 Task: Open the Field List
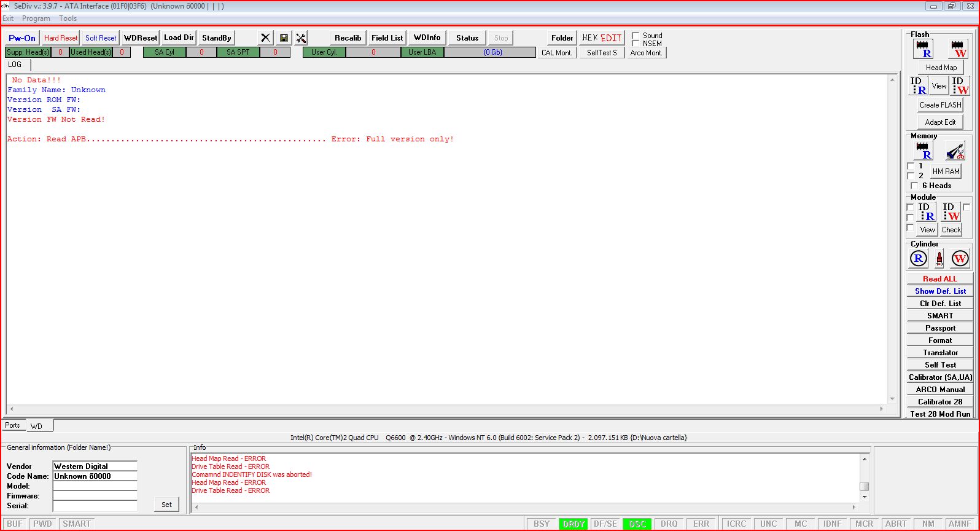[387, 38]
